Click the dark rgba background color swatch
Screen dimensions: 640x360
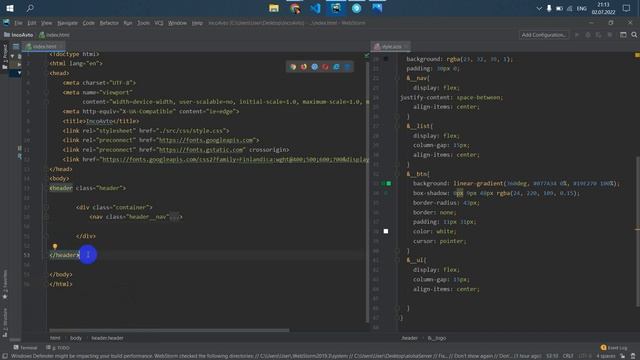[386, 59]
